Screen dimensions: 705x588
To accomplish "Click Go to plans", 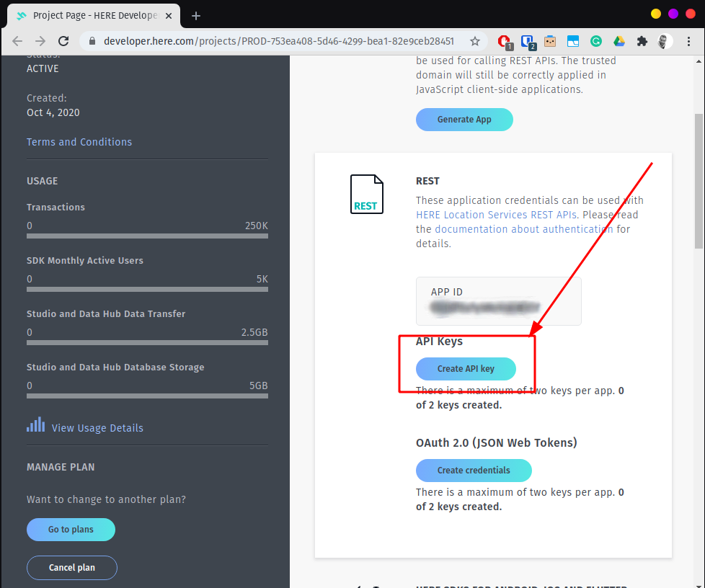I will (x=71, y=529).
